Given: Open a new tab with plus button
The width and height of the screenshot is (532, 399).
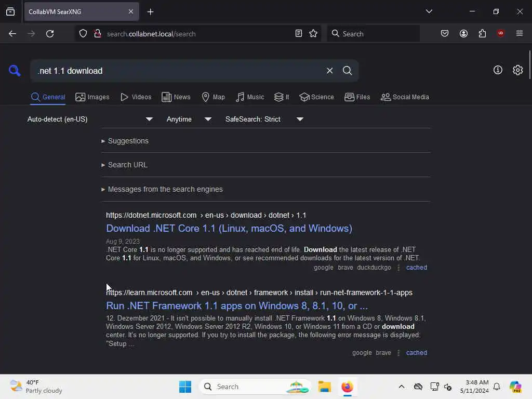Looking at the screenshot, I should pos(150,12).
